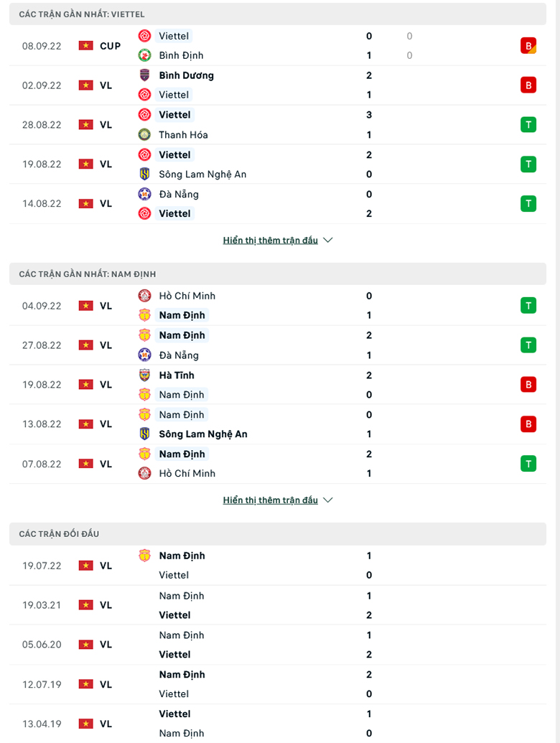Click red B badge for 13.08.22 Nam Định

coord(528,424)
